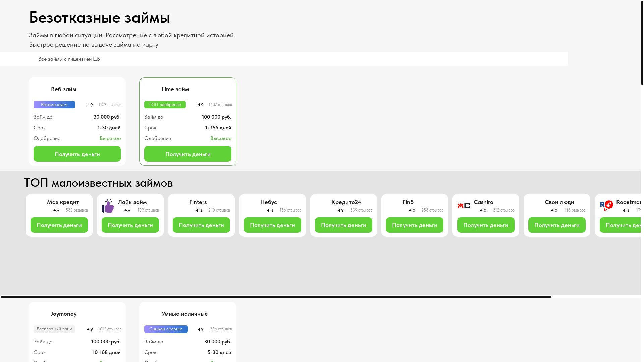Click the Рекомендуем badge

tap(54, 105)
